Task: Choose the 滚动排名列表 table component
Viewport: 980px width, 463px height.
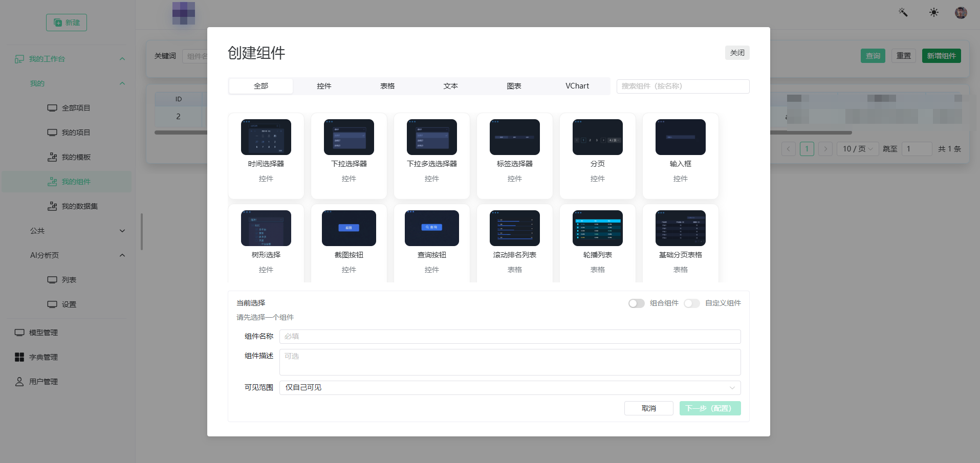Action: [515, 243]
